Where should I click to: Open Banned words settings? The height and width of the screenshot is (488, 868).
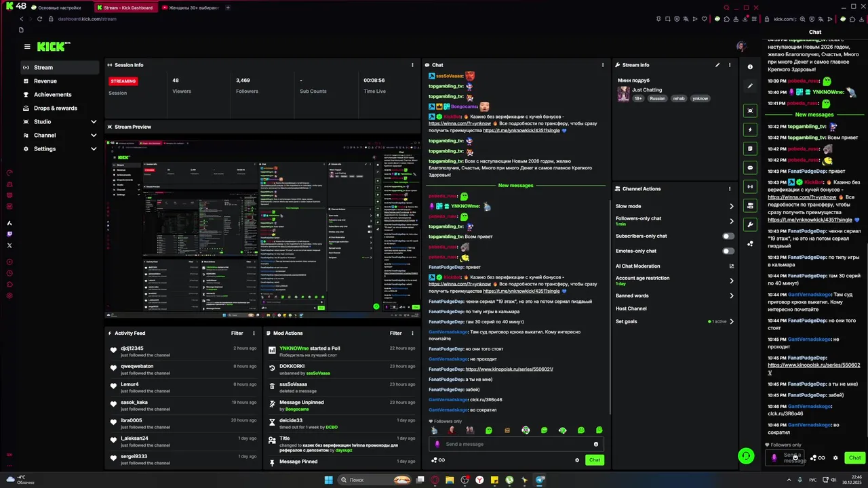pos(675,296)
